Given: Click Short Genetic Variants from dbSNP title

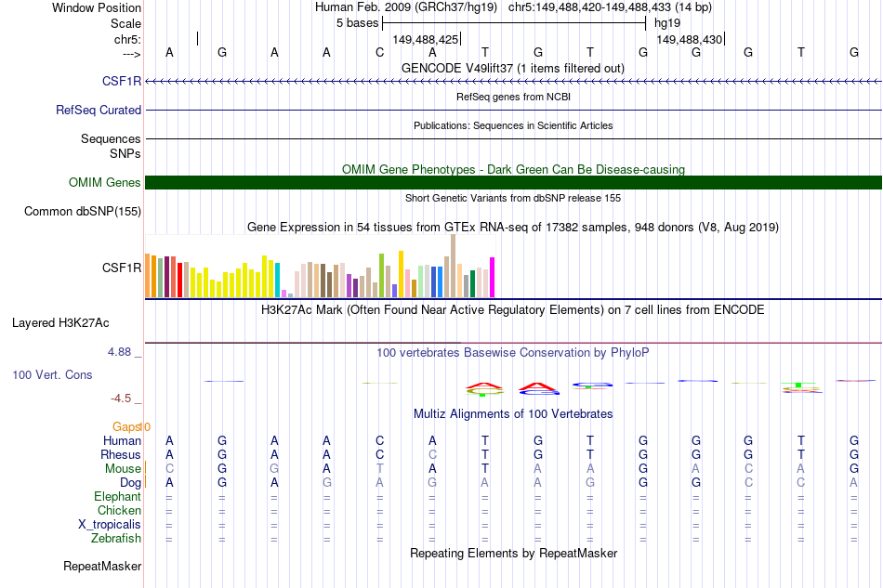Looking at the screenshot, I should click(x=513, y=198).
